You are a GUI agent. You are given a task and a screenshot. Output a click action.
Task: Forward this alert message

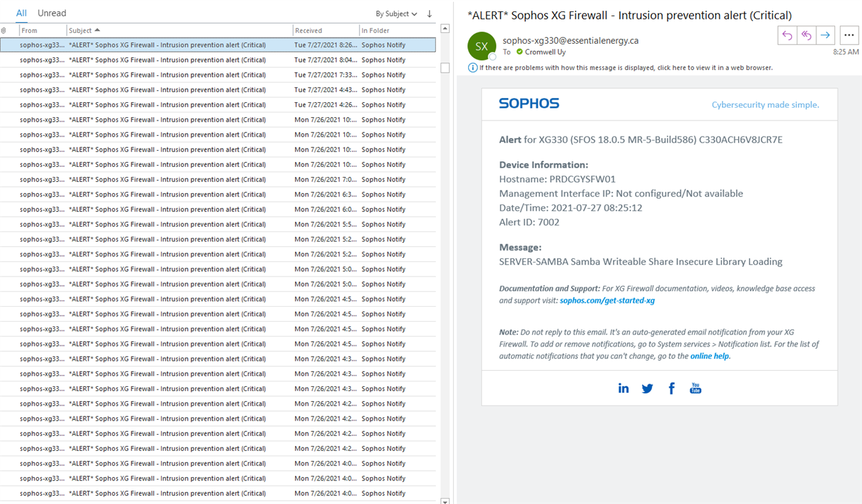[x=826, y=35]
